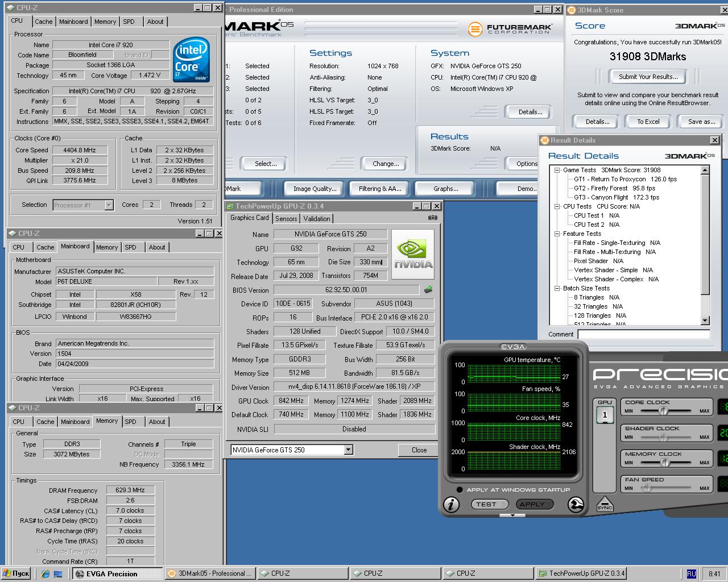
Task: Click the GPU-Z screenshot camera icon
Action: (433, 218)
